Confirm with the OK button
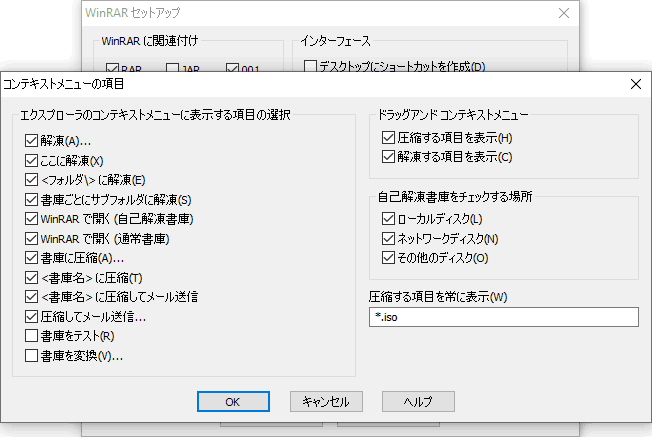The image size is (652, 437). coord(233,402)
